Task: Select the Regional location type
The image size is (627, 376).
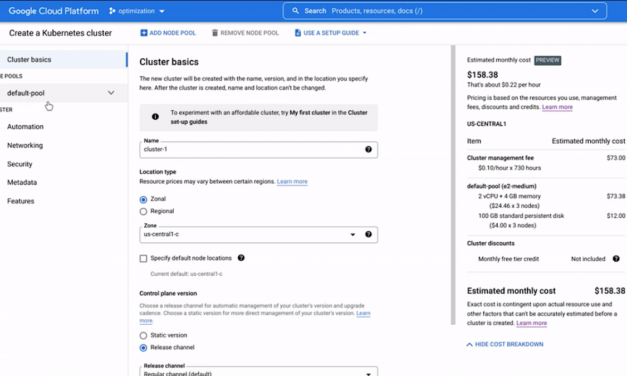Action: tap(143, 211)
